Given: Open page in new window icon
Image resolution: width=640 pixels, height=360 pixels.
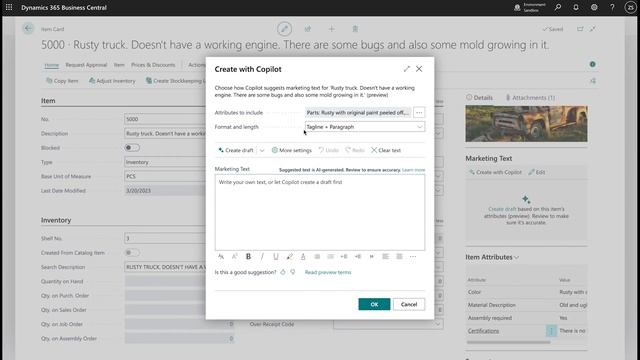Looking at the screenshot, I should tap(580, 29).
